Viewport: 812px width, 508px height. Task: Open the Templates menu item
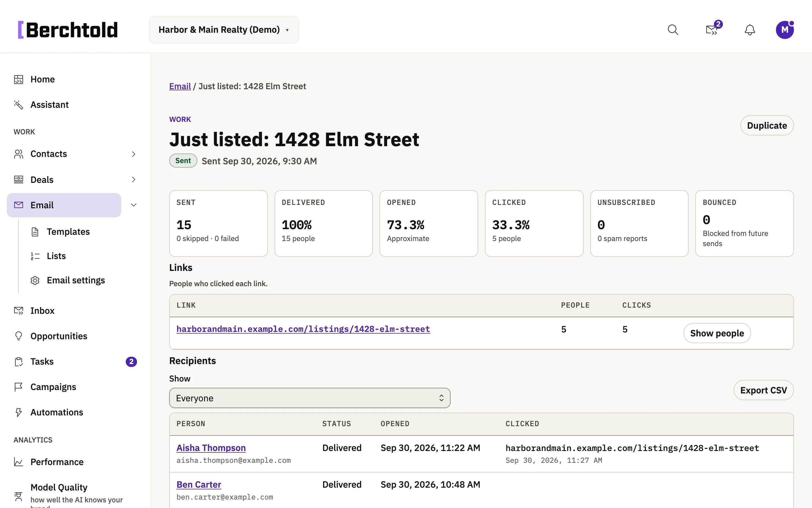point(68,232)
